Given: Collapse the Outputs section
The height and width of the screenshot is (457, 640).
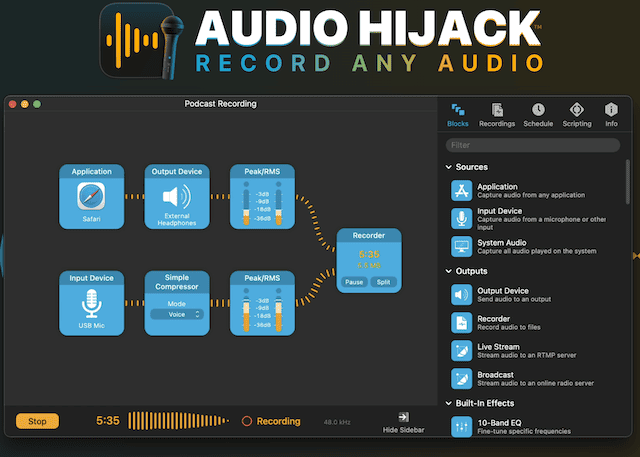Looking at the screenshot, I should coord(448,271).
